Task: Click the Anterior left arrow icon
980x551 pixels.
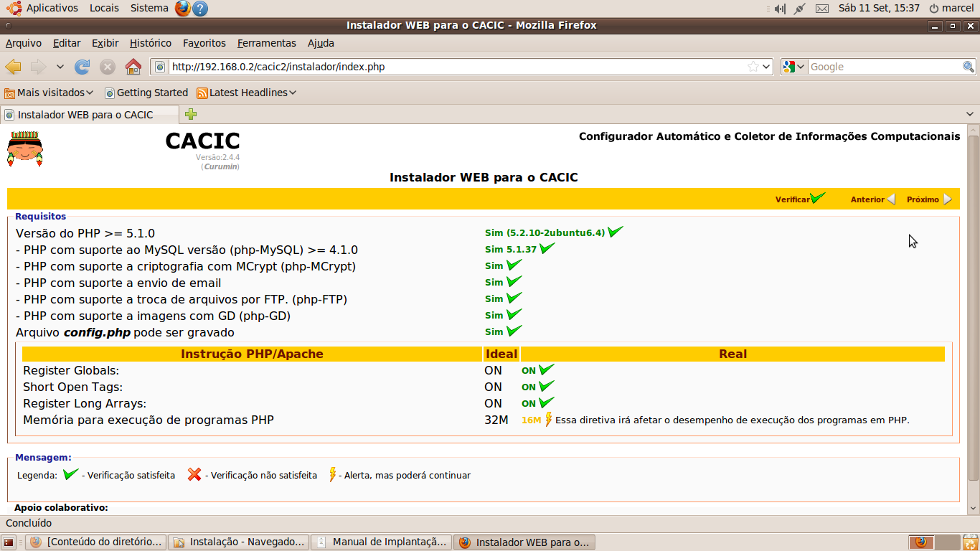Action: click(891, 199)
